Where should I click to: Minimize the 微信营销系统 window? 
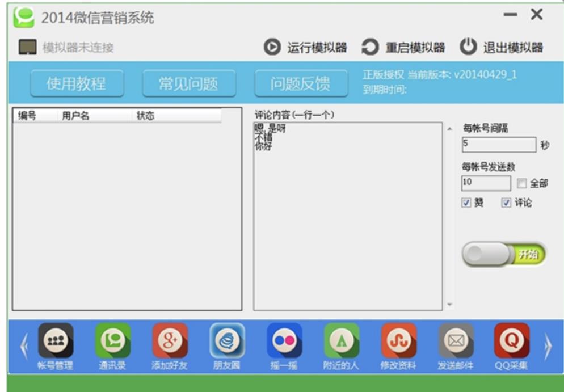[510, 15]
